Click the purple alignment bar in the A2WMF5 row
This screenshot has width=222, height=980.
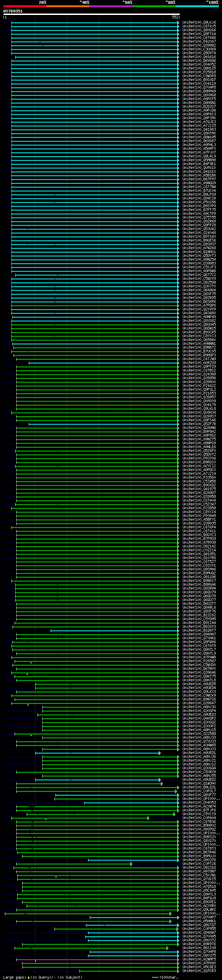[97, 960]
